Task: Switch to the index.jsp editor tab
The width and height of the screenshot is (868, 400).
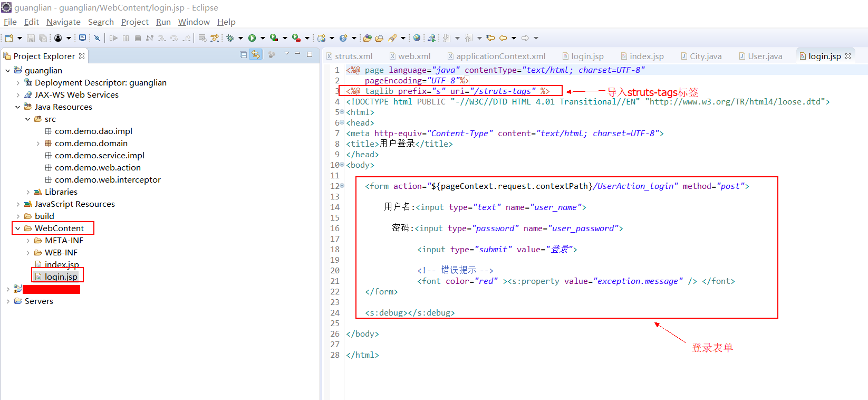Action: coord(642,56)
